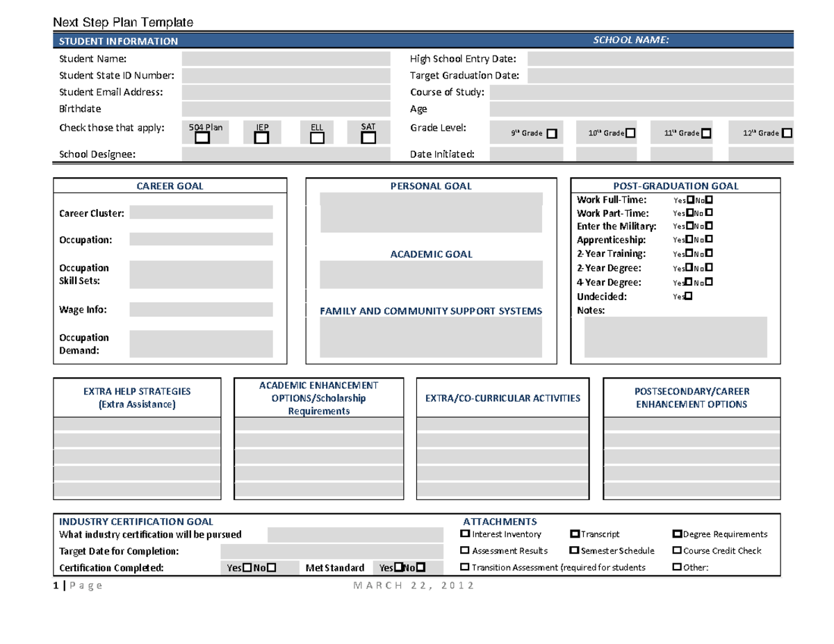Click the Target Graduation Date field
The image size is (834, 644).
[660, 76]
